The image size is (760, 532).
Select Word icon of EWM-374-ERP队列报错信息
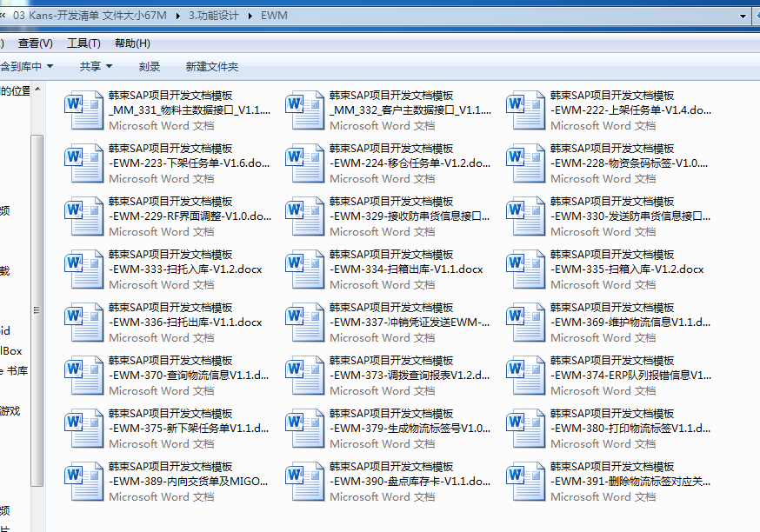point(525,375)
